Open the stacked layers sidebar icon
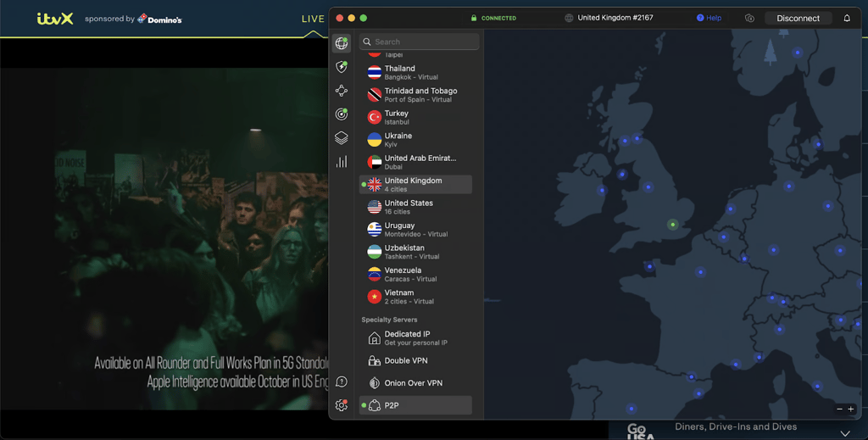Screen dimensions: 868x440 pyautogui.click(x=342, y=138)
